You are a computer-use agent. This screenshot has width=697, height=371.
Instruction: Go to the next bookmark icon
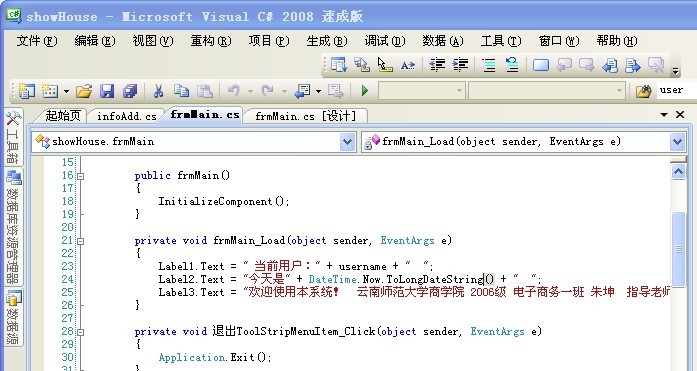(x=587, y=65)
